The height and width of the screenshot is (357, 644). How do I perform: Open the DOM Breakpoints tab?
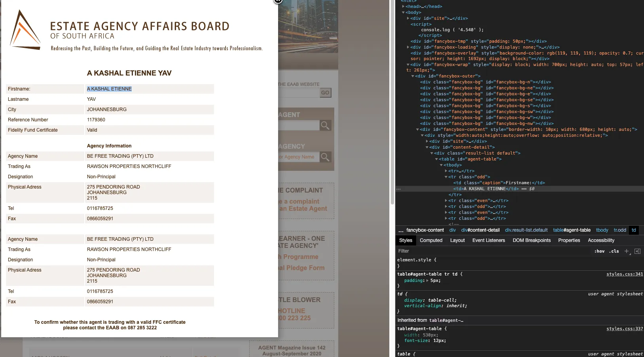pyautogui.click(x=532, y=240)
